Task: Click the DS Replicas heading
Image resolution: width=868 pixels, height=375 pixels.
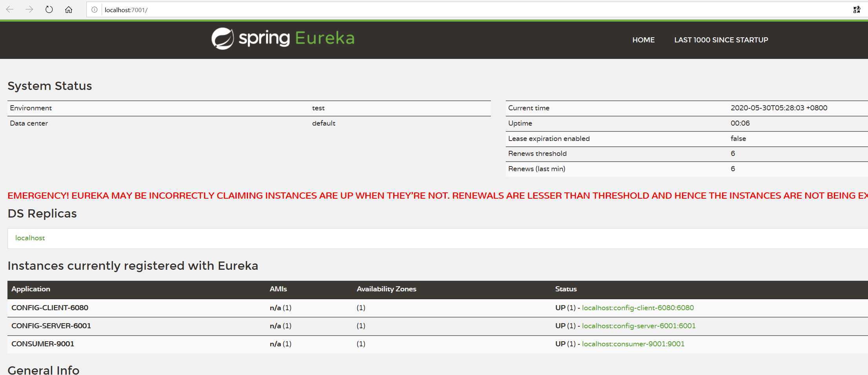Action: (x=42, y=214)
